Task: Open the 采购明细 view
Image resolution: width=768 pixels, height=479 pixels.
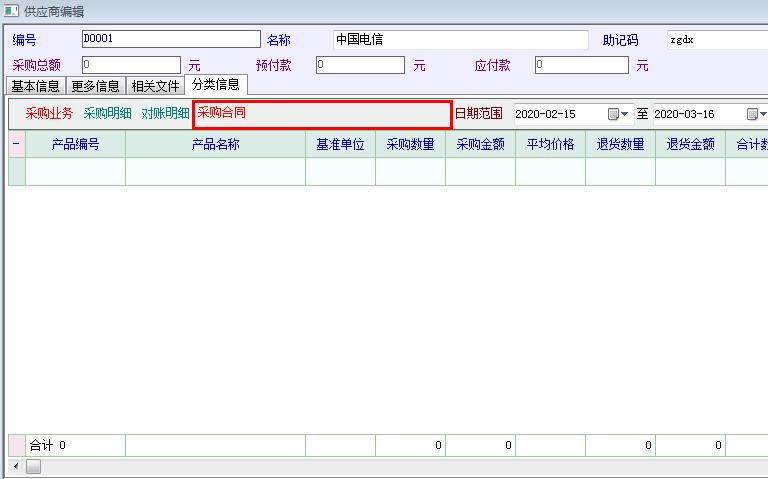Action: (107, 113)
